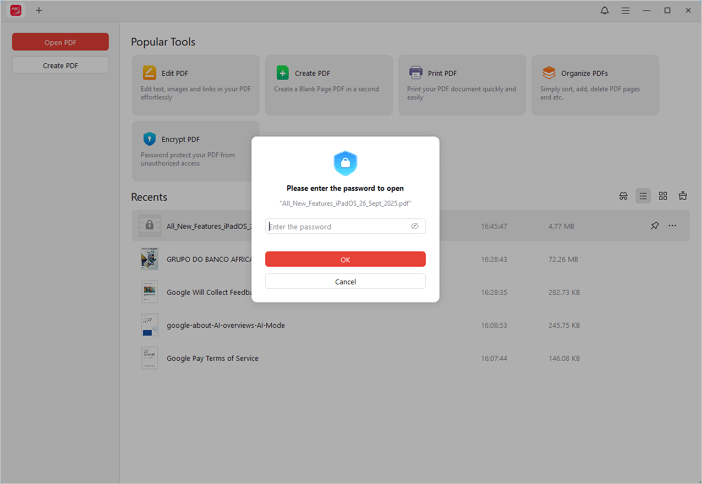Click the Enter the password field
The image size is (702, 484).
point(345,226)
